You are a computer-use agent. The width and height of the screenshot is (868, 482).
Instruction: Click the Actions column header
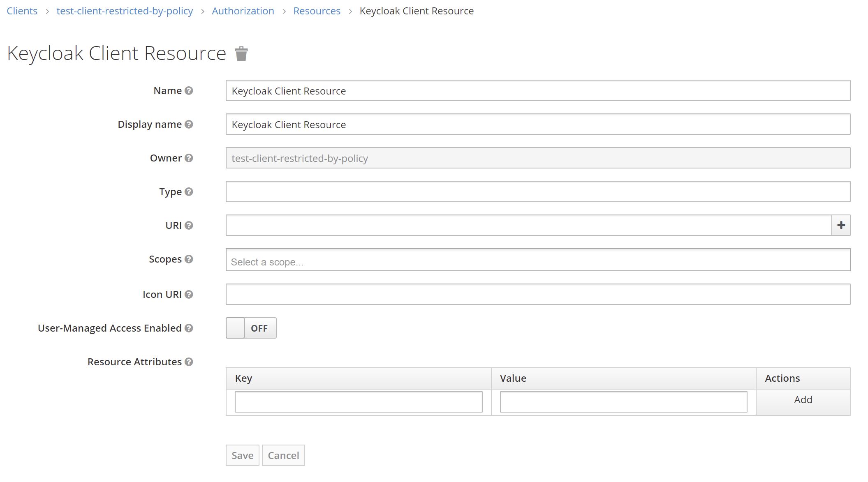[803, 378]
